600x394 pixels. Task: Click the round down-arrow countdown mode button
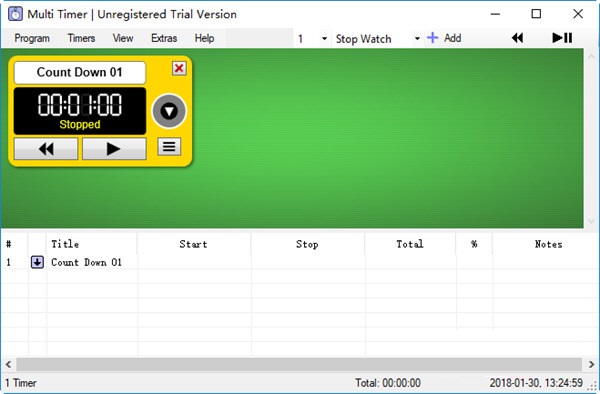click(169, 111)
